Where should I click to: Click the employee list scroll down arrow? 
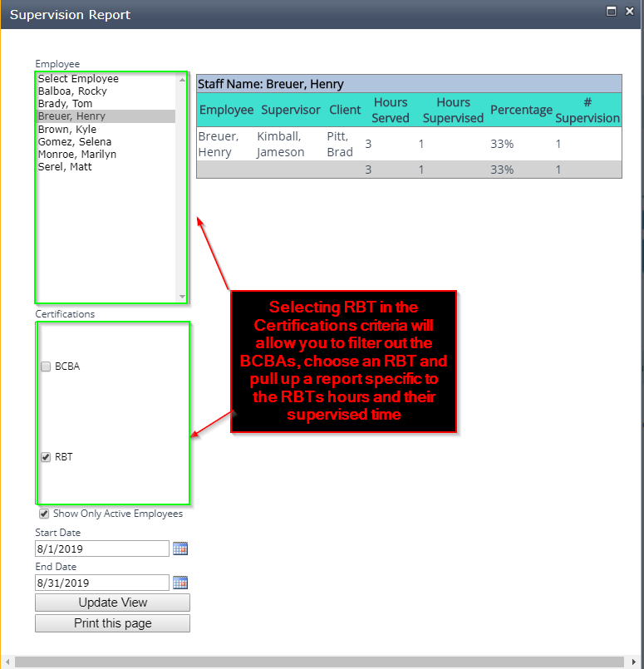[182, 297]
